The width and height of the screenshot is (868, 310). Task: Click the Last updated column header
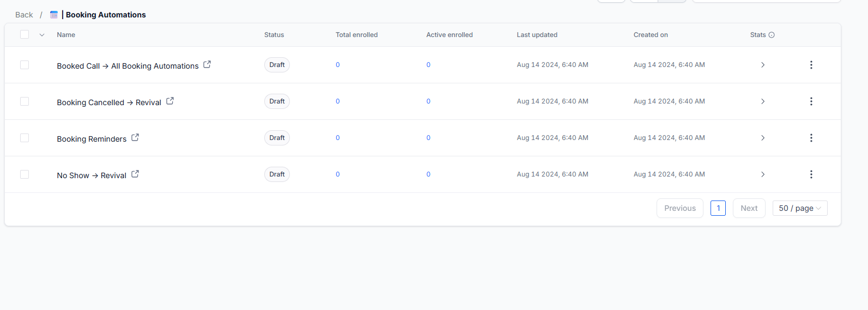click(537, 35)
